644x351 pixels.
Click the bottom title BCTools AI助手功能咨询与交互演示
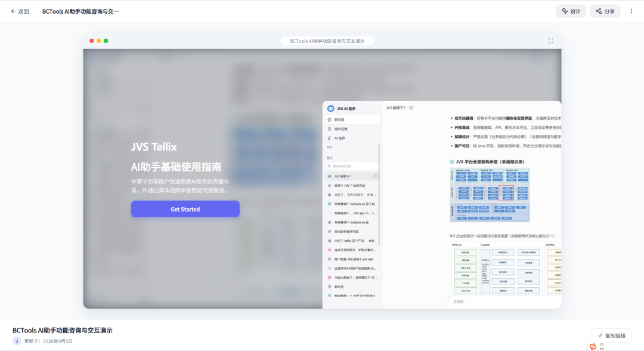click(x=63, y=331)
